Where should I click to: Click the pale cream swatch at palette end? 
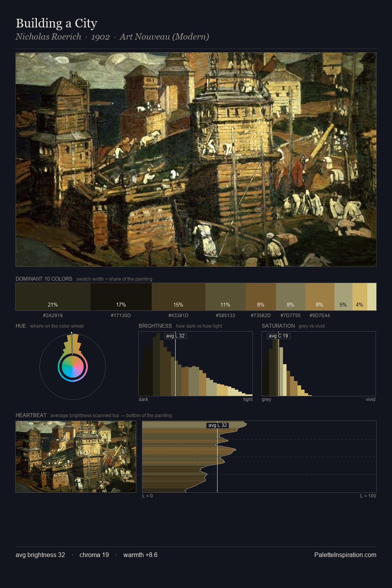click(372, 297)
